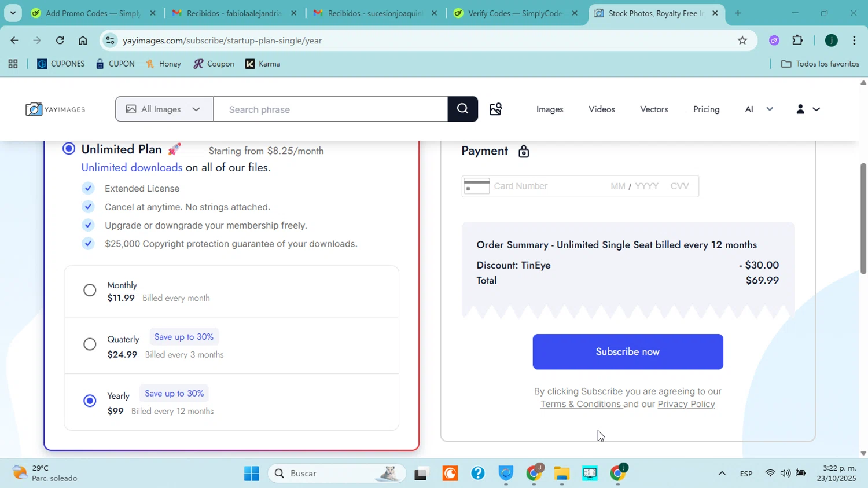Click the Windows taskbar Buscar search box
The image size is (868, 488).
click(x=337, y=474)
